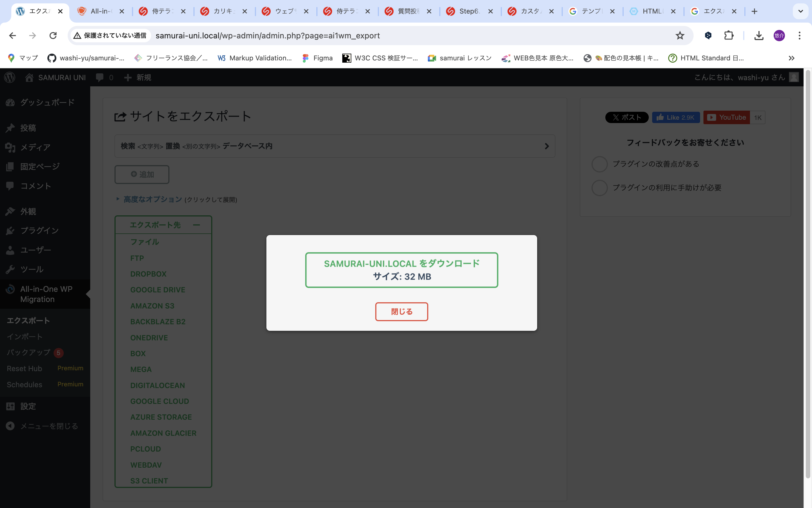Image resolution: width=812 pixels, height=508 pixels.
Task: Click the address bar URL
Action: click(267, 36)
